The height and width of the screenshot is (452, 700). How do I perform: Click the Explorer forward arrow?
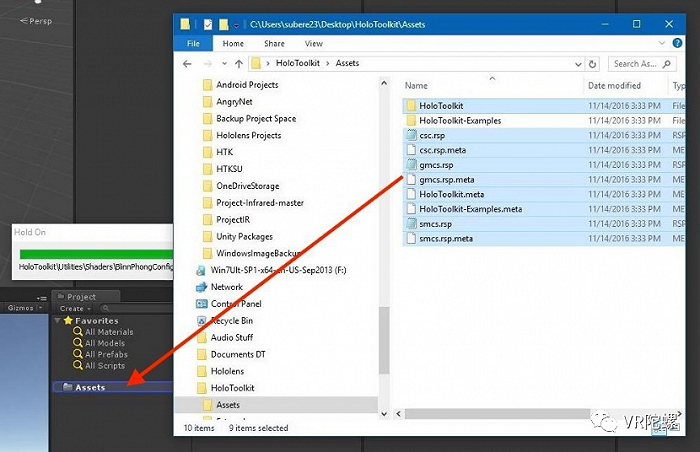point(208,64)
